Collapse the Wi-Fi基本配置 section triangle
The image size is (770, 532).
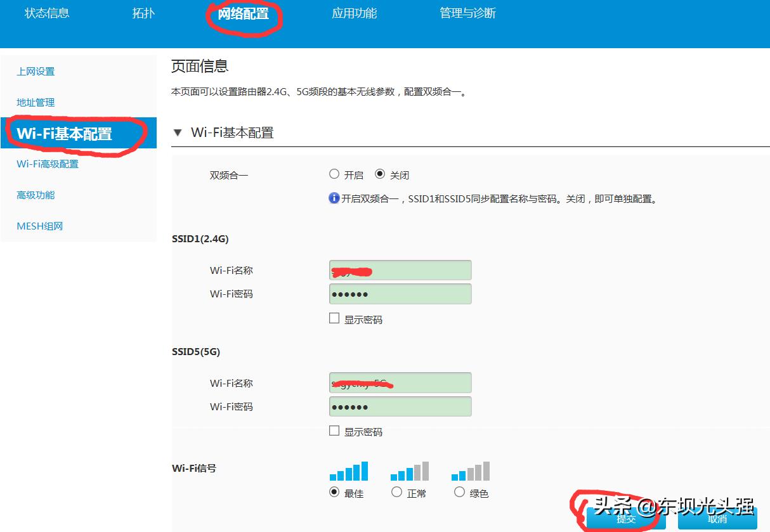pyautogui.click(x=178, y=133)
